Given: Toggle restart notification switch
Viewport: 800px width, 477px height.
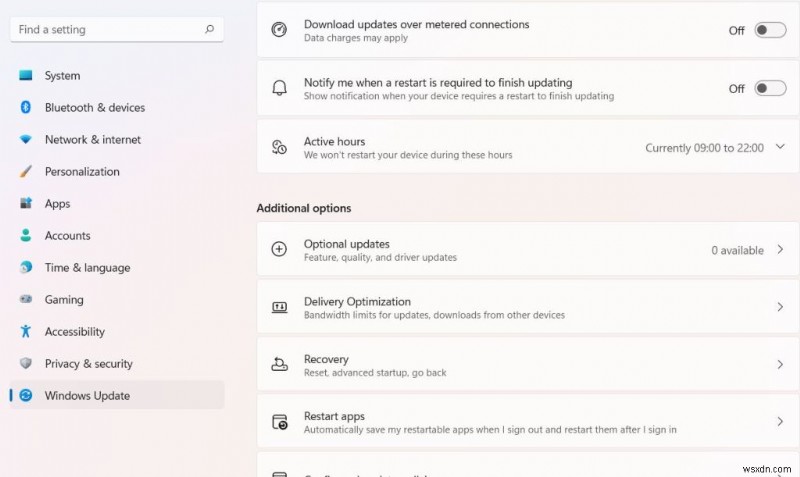Looking at the screenshot, I should (x=770, y=88).
